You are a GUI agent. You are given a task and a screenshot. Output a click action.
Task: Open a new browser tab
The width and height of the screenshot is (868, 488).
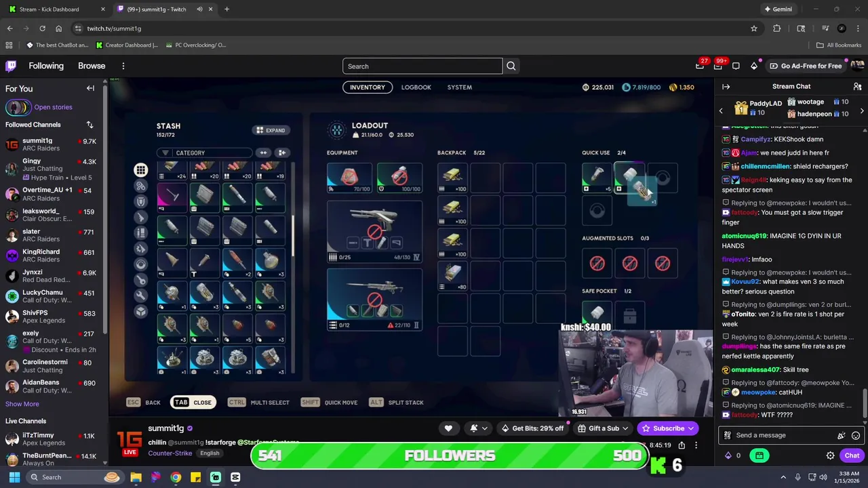coord(226,9)
